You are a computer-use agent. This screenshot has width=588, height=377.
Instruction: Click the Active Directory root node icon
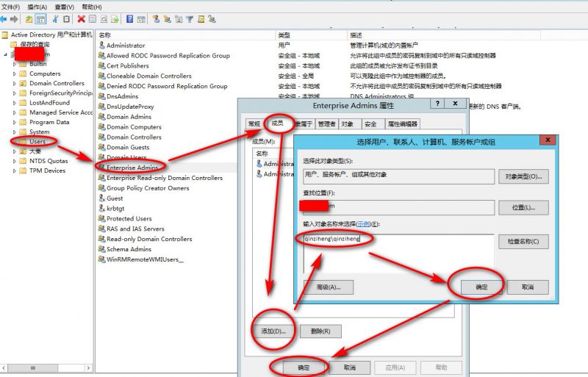pos(5,35)
